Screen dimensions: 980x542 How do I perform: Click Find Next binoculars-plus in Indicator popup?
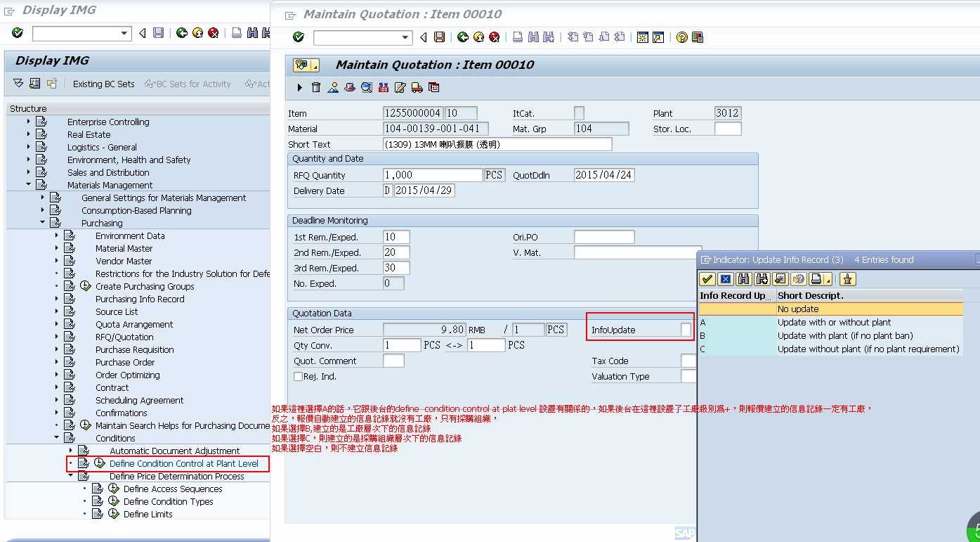[762, 279]
